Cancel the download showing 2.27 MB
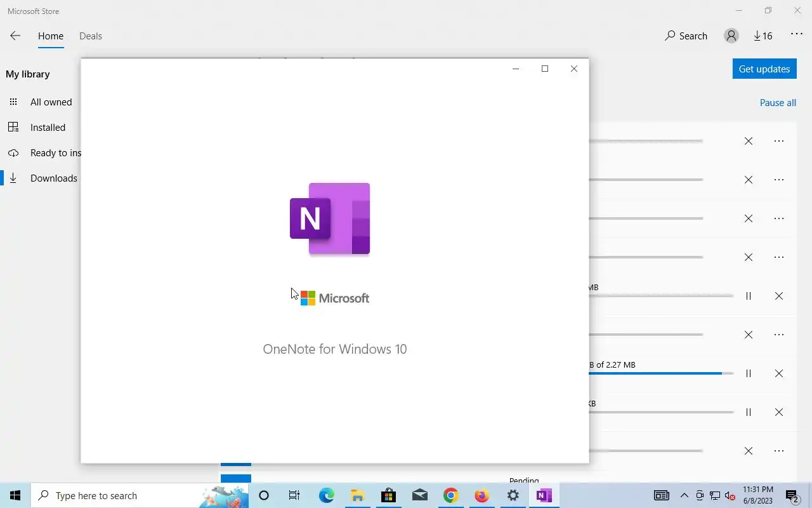This screenshot has height=508, width=812. point(779,373)
